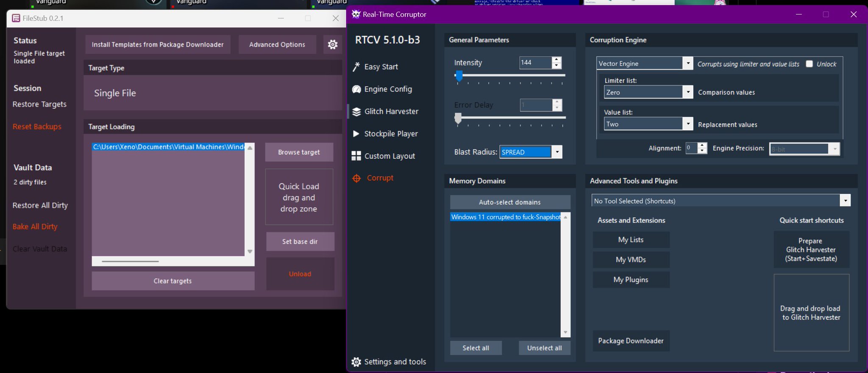
Task: Click the Error Delay slider handle
Action: [x=458, y=118]
